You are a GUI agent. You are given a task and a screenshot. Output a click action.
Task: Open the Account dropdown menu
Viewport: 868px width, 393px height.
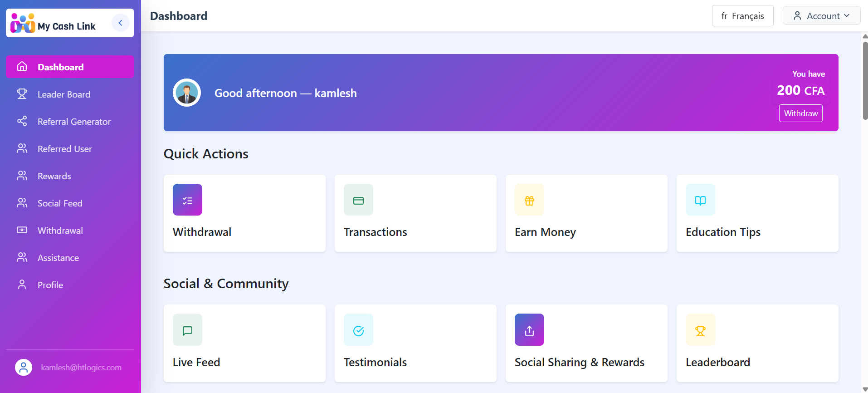[x=821, y=16]
